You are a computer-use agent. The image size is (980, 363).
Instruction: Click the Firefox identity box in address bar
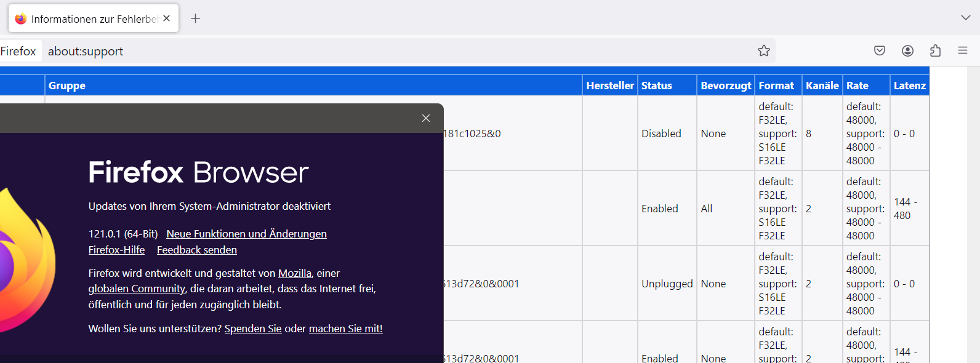[x=18, y=51]
